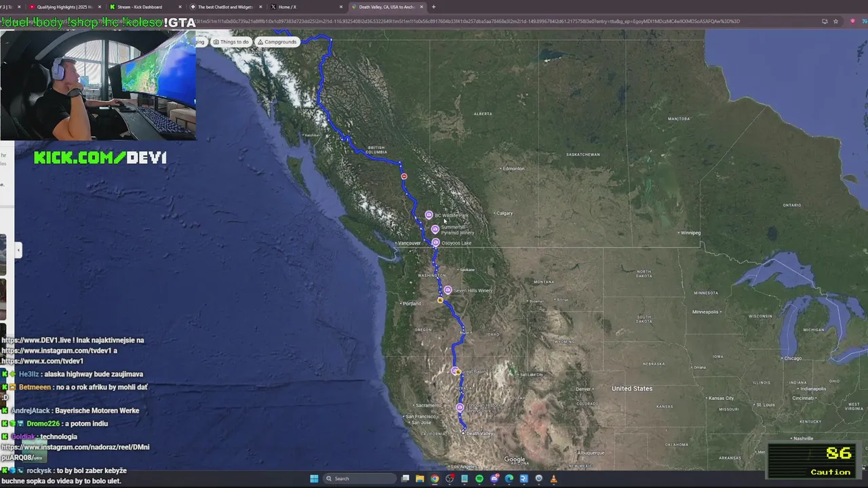Click the Denver city label
This screenshot has height=488, width=868.
[x=583, y=389]
